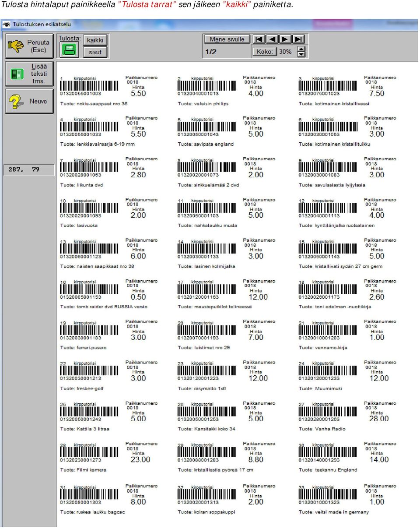
Task: Advance to the next preview page
Action: tap(285, 39)
